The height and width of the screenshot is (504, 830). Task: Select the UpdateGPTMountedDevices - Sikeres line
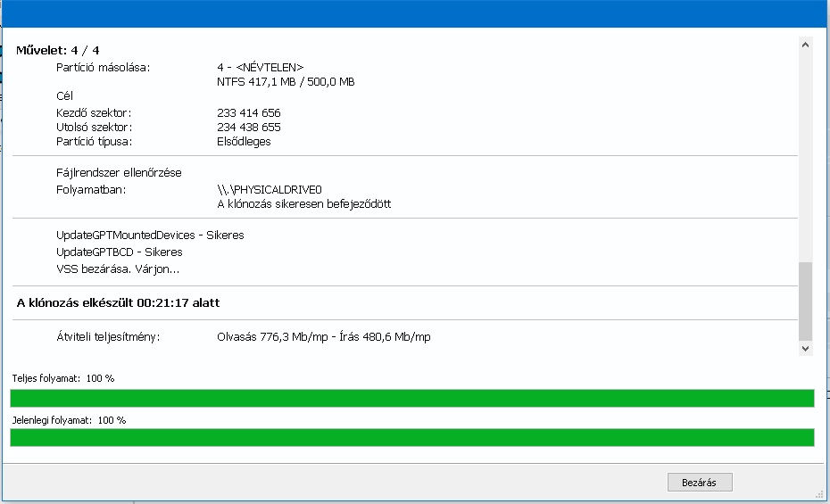point(150,235)
